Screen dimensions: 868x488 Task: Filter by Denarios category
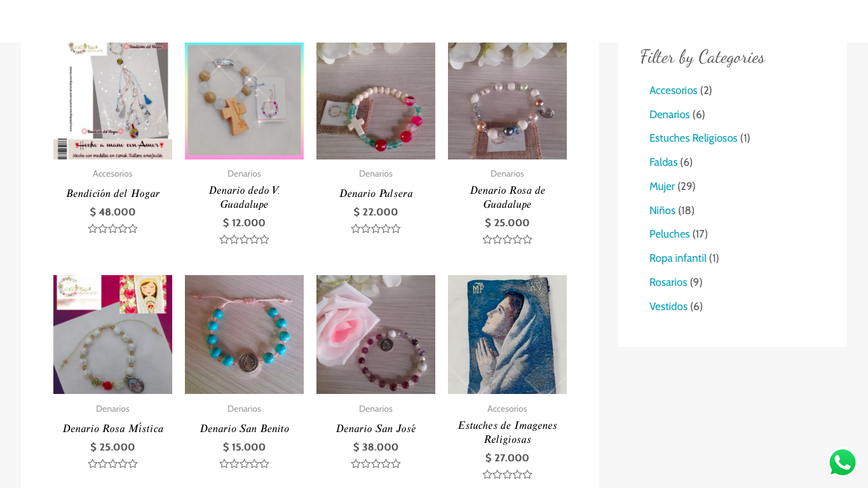coord(670,114)
